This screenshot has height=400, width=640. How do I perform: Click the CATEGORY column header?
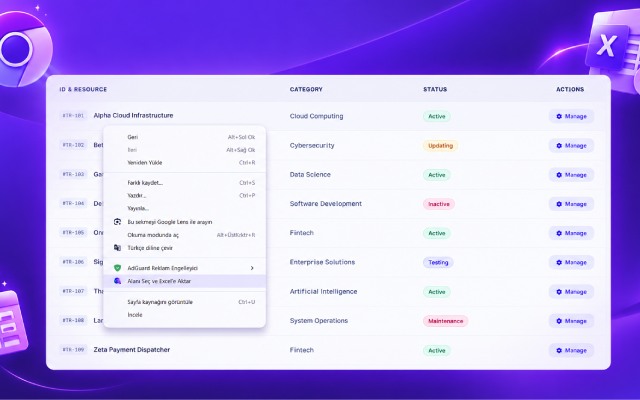coord(306,89)
